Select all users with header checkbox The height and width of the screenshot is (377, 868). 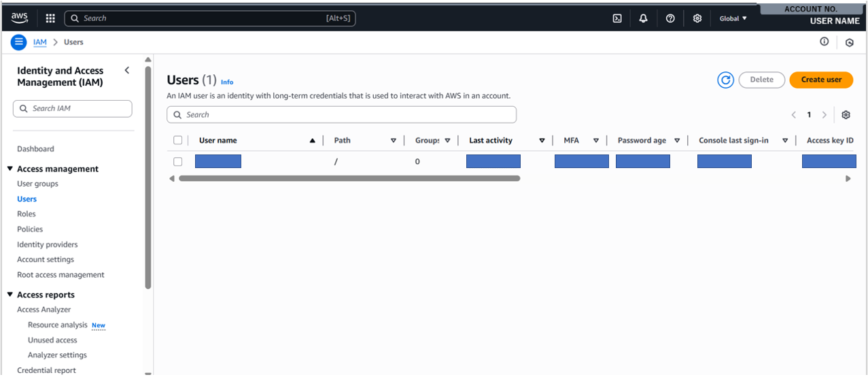coord(178,140)
